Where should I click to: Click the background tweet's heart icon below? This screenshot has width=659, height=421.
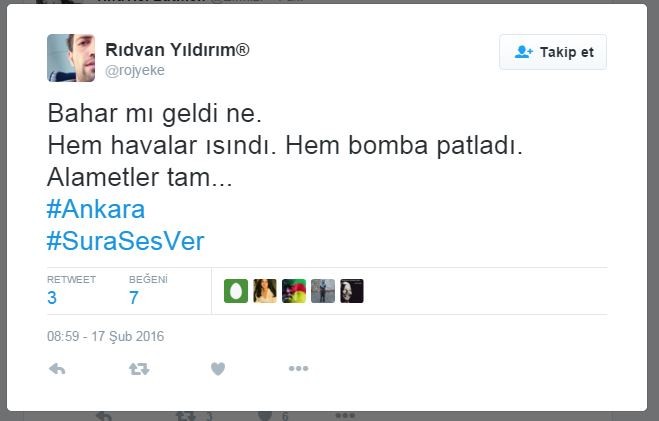pos(265,416)
